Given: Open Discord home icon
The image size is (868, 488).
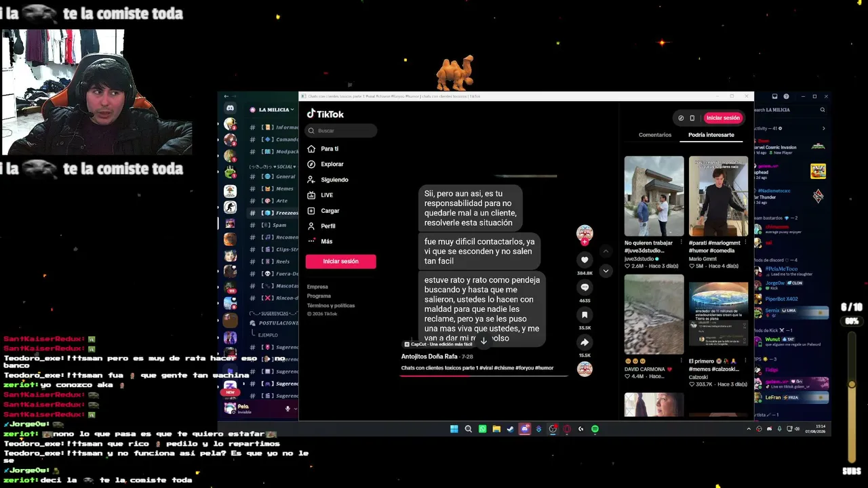Looking at the screenshot, I should coord(230,108).
